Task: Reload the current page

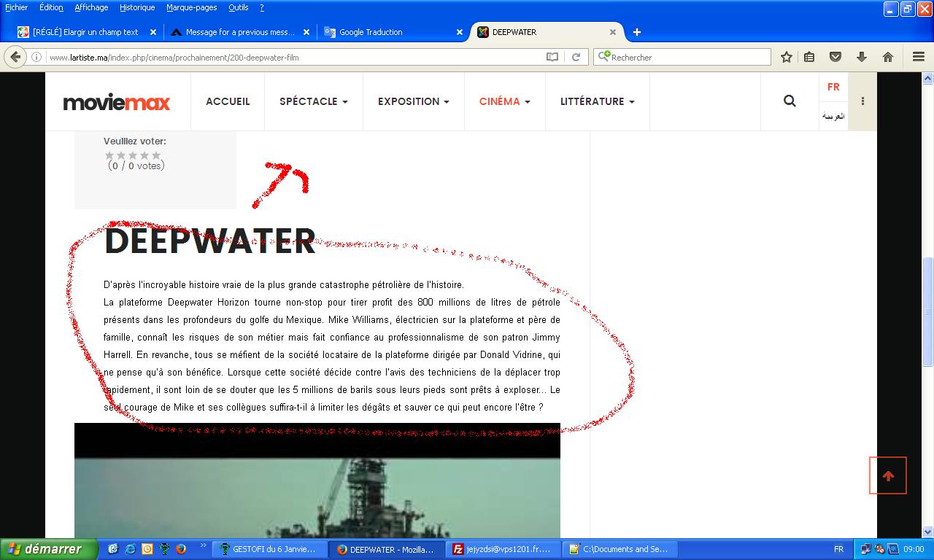Action: click(576, 57)
